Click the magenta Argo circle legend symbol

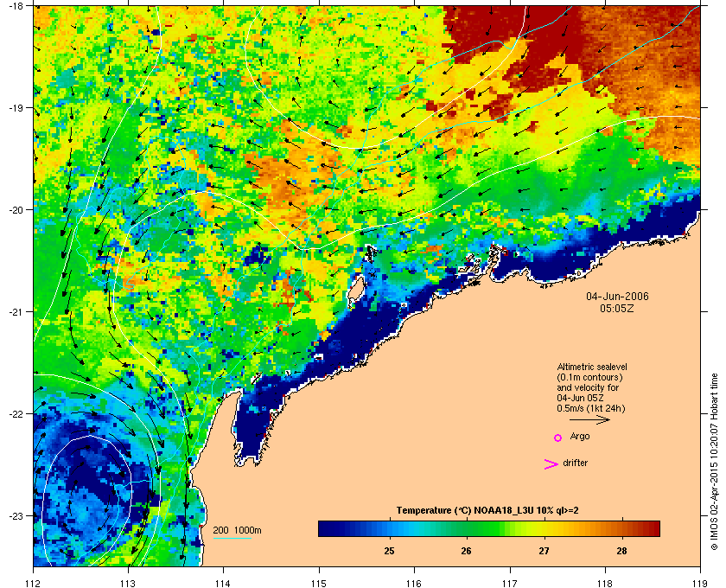click(x=558, y=438)
